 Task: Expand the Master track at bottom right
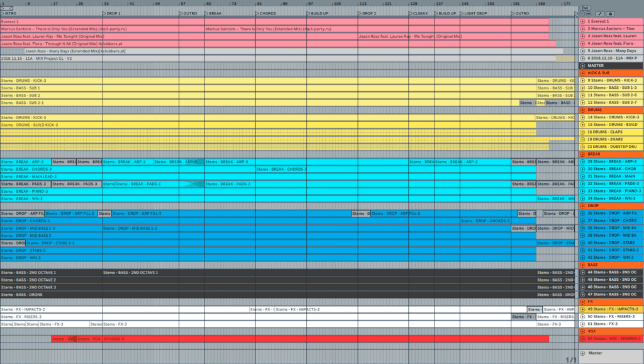click(x=582, y=353)
